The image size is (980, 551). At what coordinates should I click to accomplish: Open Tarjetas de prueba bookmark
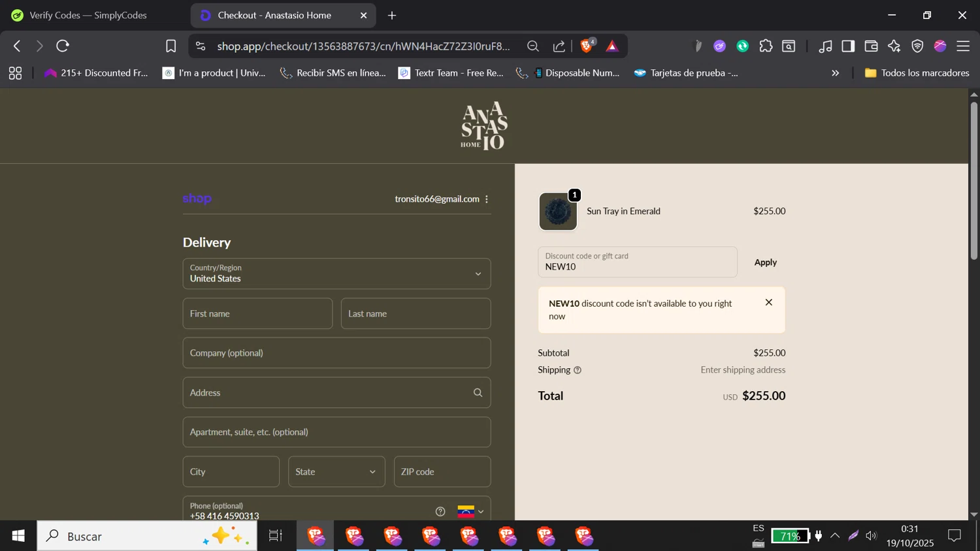686,73
